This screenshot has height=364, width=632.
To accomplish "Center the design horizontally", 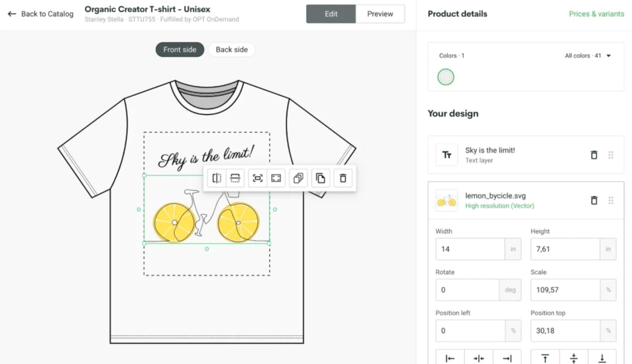I will coord(479,358).
